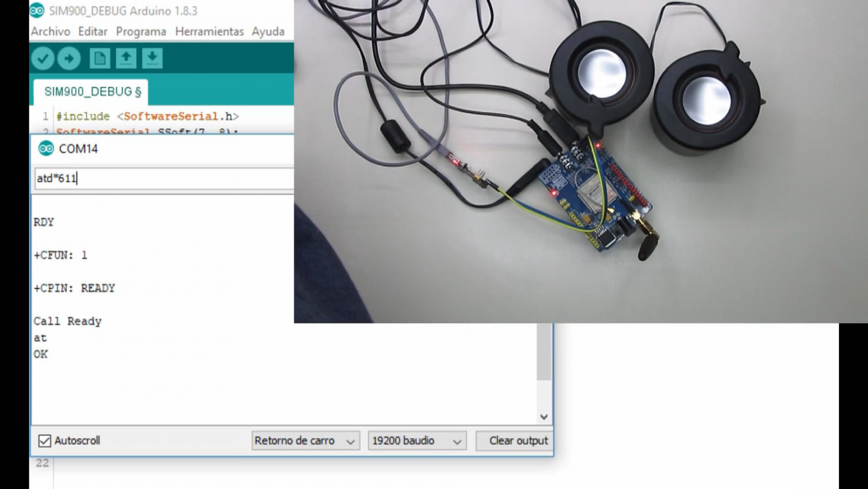This screenshot has height=489, width=868.
Task: Save sketch with the down-arrow icon
Action: pyautogui.click(x=152, y=59)
